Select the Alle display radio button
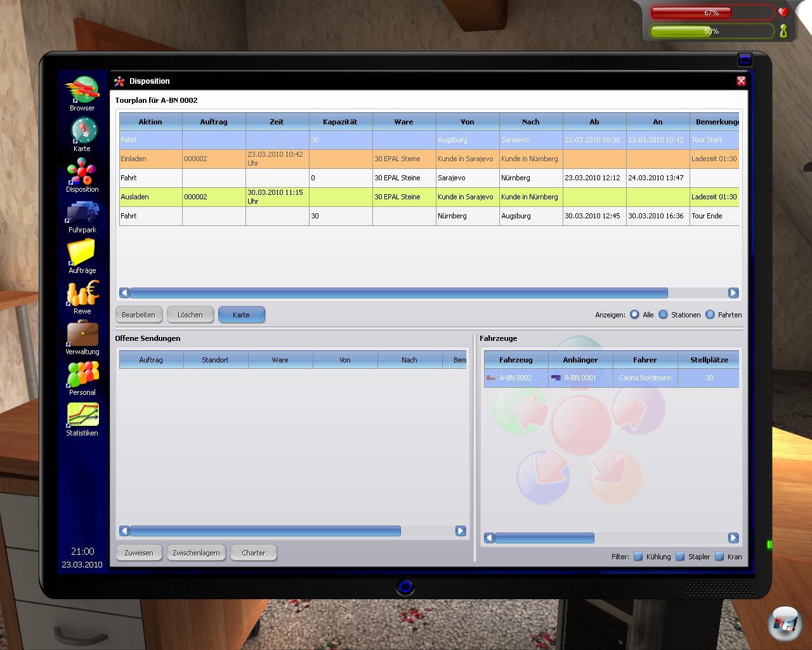This screenshot has height=650, width=812. point(634,315)
